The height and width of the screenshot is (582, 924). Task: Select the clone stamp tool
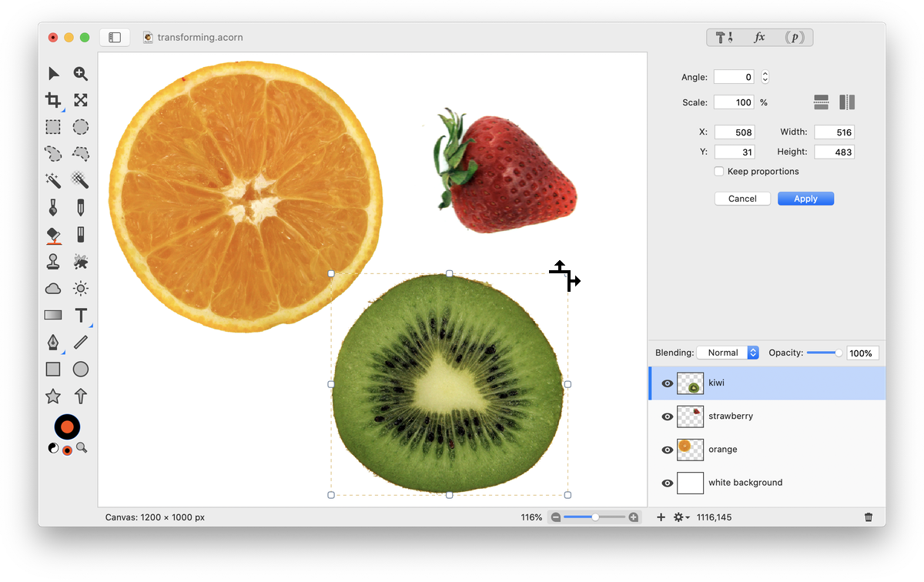pyautogui.click(x=53, y=262)
